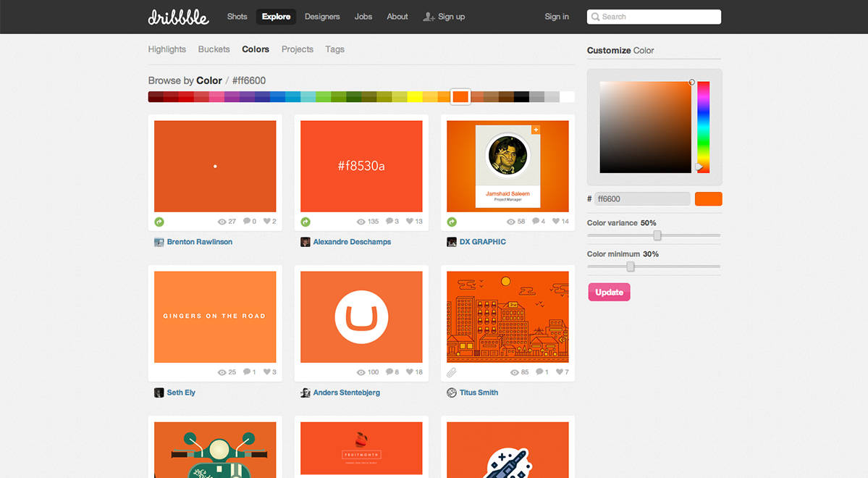Click the orange preview swatch beside the hex field
The image size is (868, 478).
[709, 199]
